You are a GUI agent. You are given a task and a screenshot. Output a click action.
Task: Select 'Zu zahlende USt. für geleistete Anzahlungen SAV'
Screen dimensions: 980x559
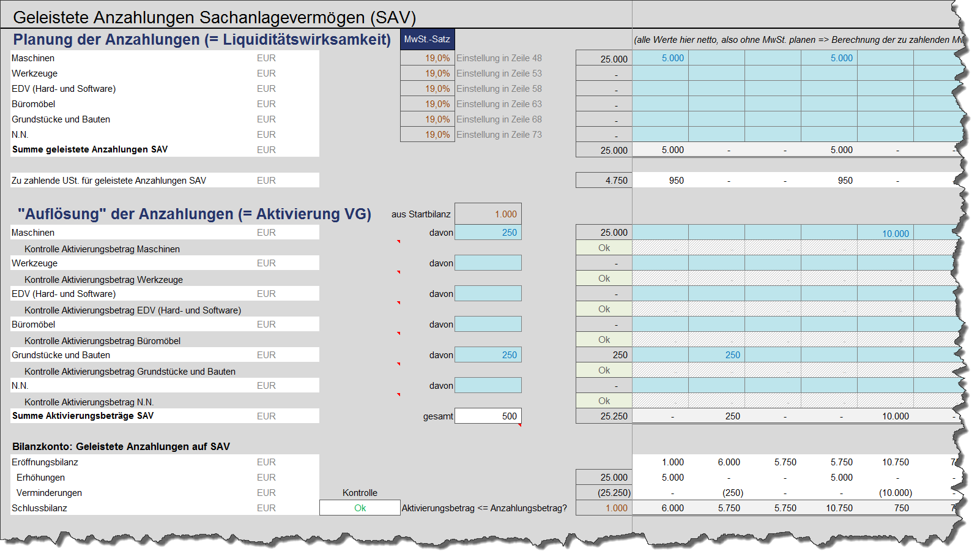109,181
